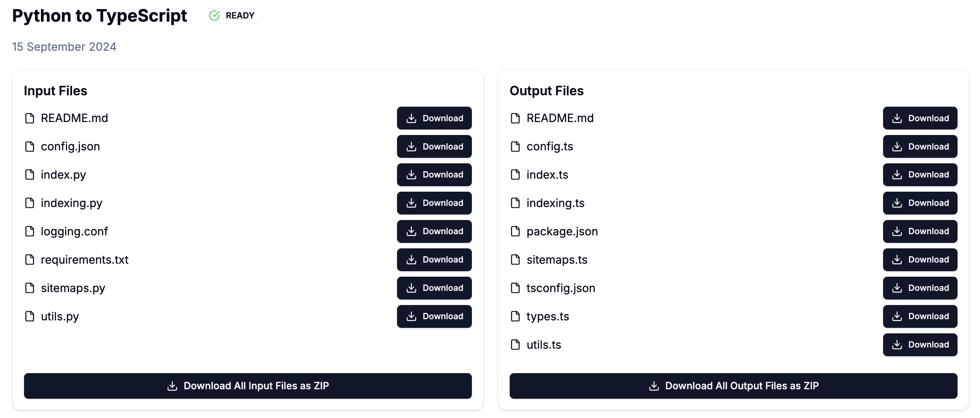This screenshot has height=418, width=980.
Task: Select the indexing.ts output file name
Action: [x=555, y=203]
